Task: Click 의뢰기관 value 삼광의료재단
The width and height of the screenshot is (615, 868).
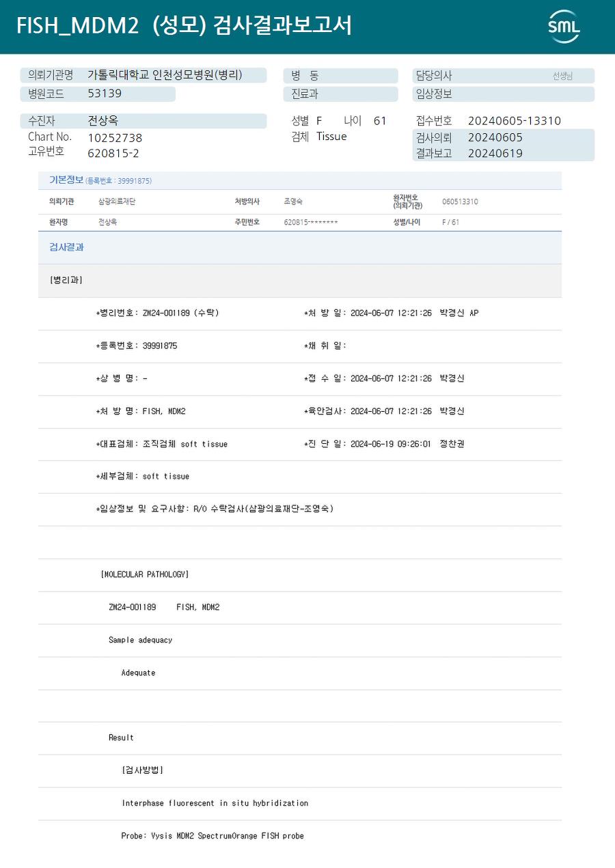Action: (x=117, y=202)
